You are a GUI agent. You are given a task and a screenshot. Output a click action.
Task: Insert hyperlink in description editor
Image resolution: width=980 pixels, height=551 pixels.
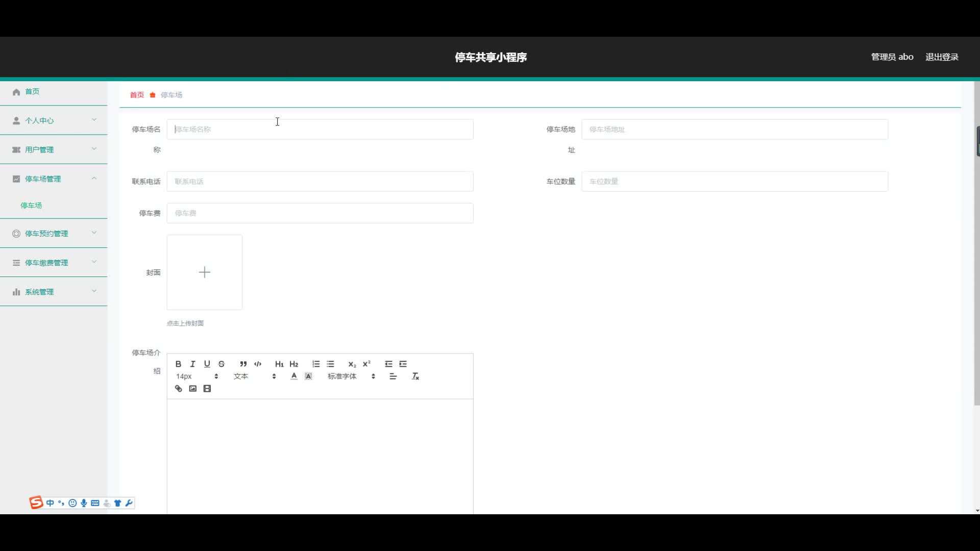coord(178,389)
